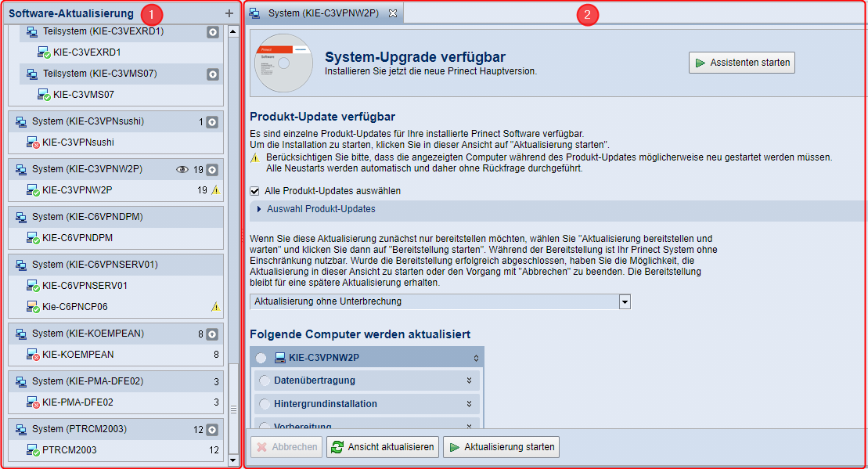Expand Hintergrundinstallation details chevron
868x469 pixels.
click(x=469, y=404)
